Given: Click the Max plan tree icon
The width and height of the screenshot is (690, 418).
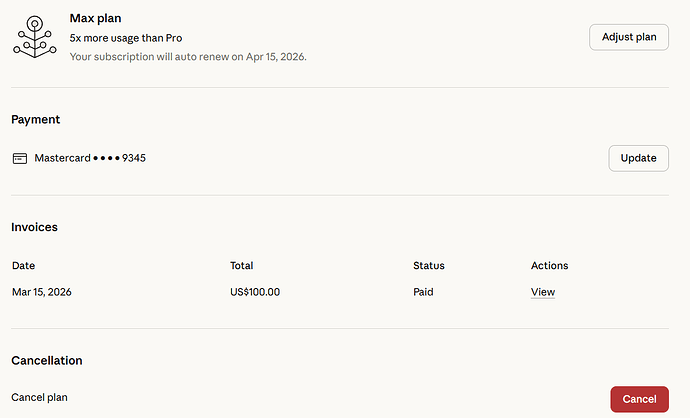Looking at the screenshot, I should point(34,37).
